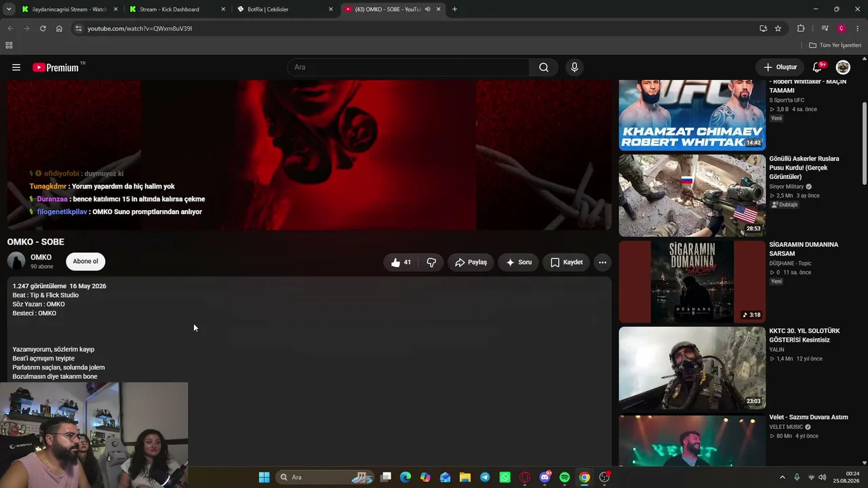Click the search magnifier button
Screen dimensions: 868x488
(544, 67)
